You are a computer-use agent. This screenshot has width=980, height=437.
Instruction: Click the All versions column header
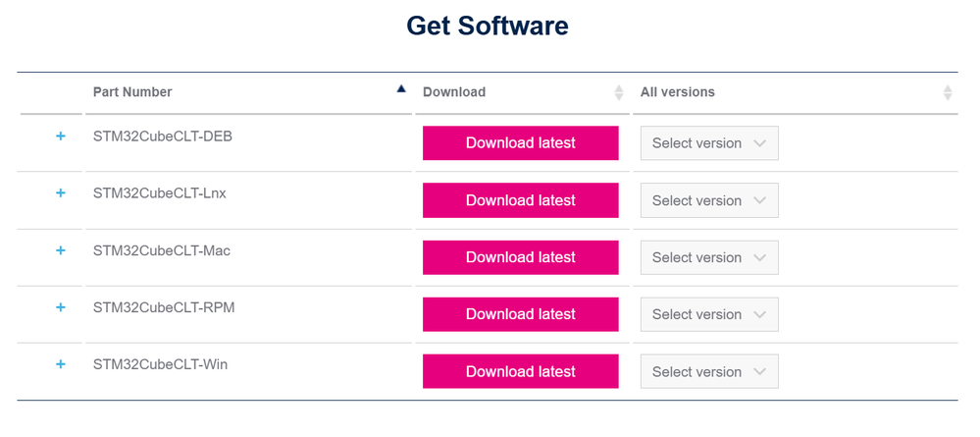click(678, 92)
